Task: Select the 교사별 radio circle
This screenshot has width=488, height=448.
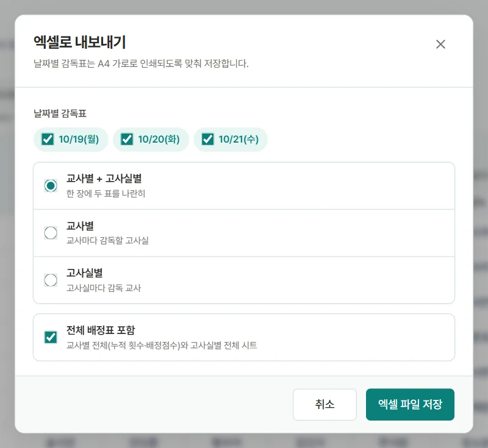Action: (51, 233)
